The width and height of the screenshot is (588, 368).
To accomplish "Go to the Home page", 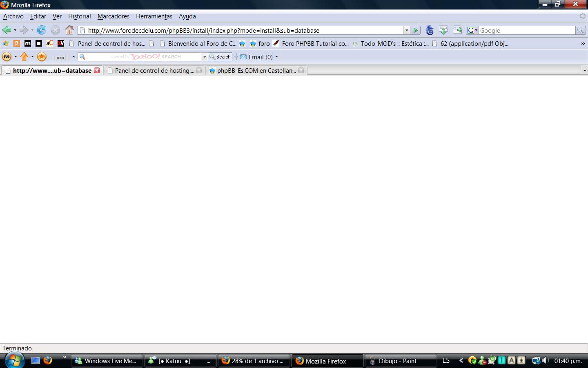I will tap(69, 30).
